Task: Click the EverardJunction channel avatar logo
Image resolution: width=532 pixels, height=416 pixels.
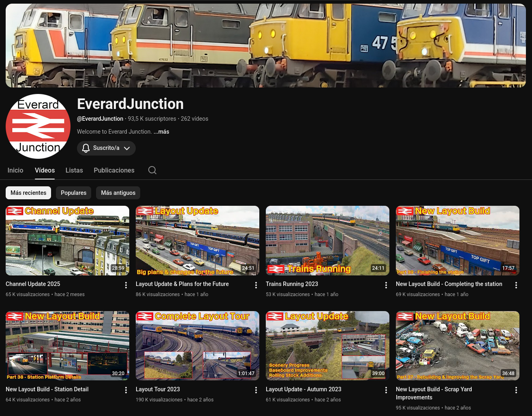Action: coord(38,126)
